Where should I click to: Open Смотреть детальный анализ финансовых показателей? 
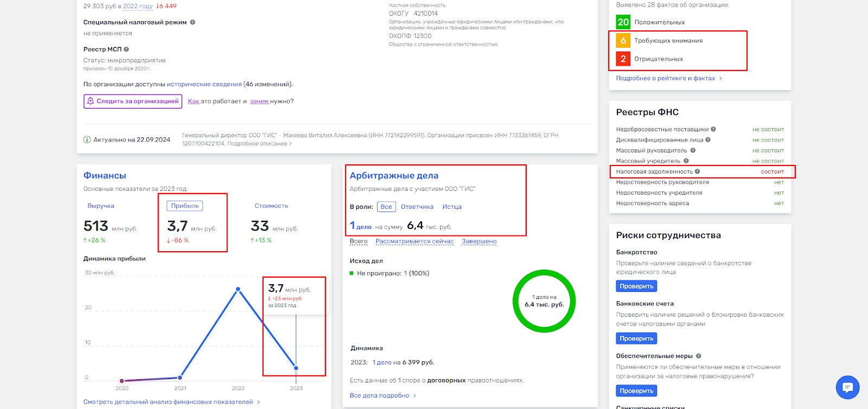[171, 402]
